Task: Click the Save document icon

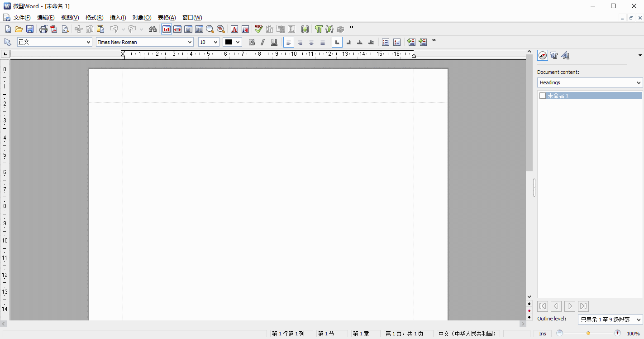Action: tap(30, 29)
